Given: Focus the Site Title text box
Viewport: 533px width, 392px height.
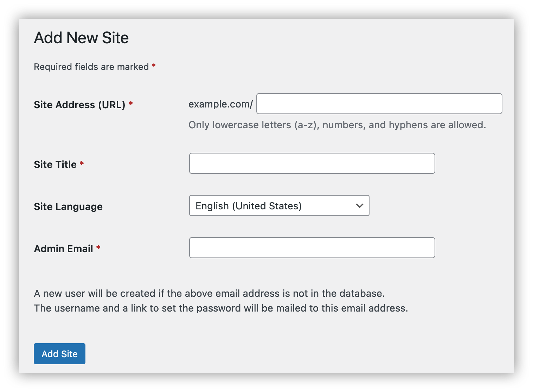Looking at the screenshot, I should (312, 163).
